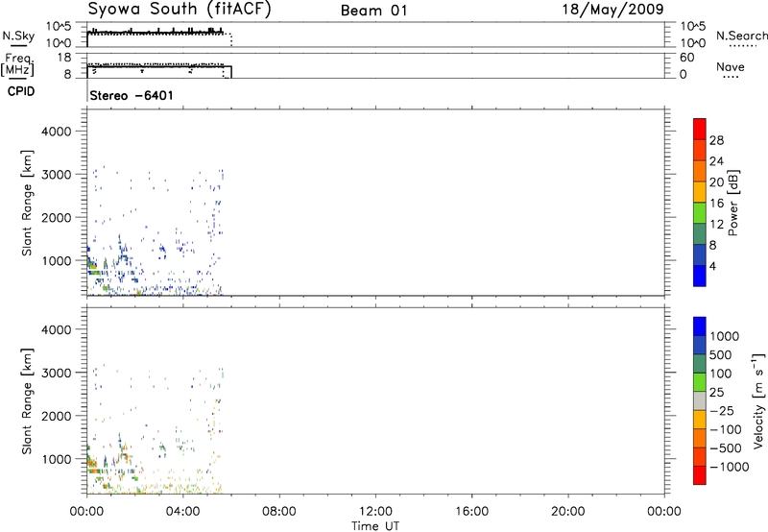Click the '1000' tick on the velocity panel range axis
Image resolution: width=768 pixels, height=532 pixels.
(x=56, y=459)
